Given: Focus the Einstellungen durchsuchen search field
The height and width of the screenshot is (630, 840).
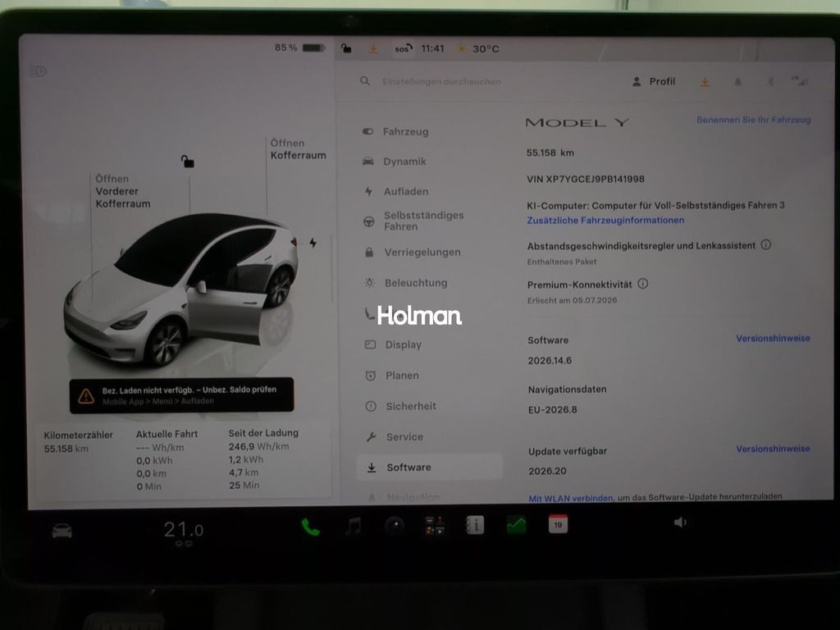Looking at the screenshot, I should (x=441, y=81).
